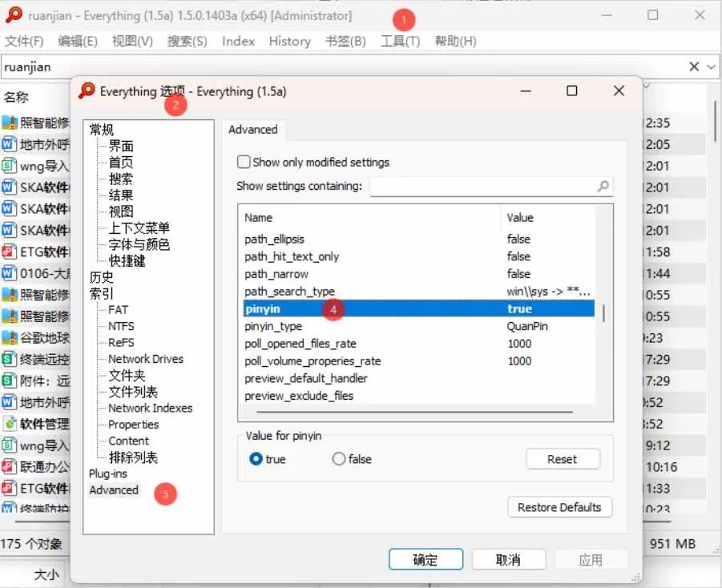Click the Word icon beside 地市外呼 file, time :52
722x588 pixels.
[x=8, y=402]
